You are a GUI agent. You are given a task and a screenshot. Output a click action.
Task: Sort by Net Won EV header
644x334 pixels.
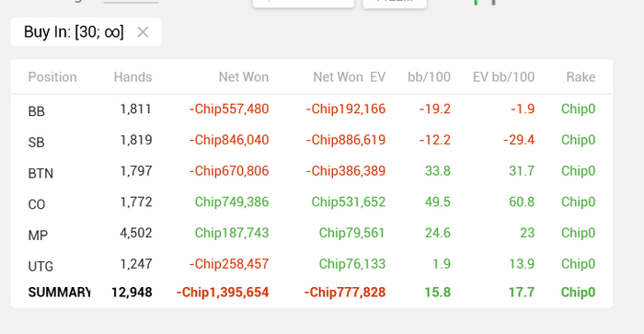(x=349, y=76)
